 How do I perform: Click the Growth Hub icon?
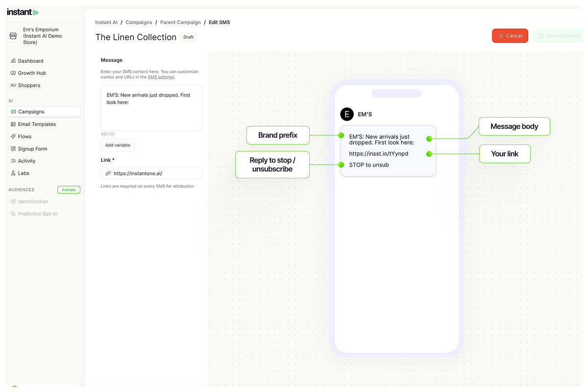point(13,73)
